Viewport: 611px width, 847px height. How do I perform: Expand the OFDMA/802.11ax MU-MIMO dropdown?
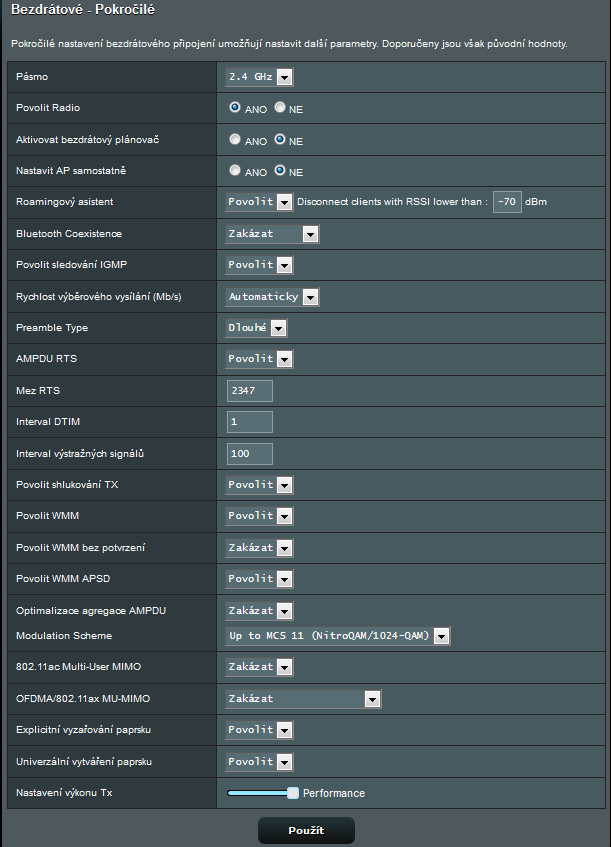(304, 699)
